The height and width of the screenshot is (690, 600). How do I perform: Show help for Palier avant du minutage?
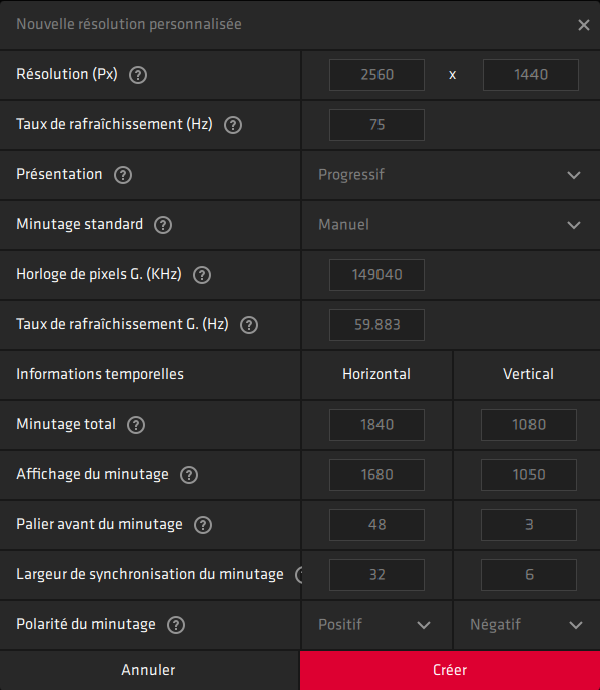point(203,525)
